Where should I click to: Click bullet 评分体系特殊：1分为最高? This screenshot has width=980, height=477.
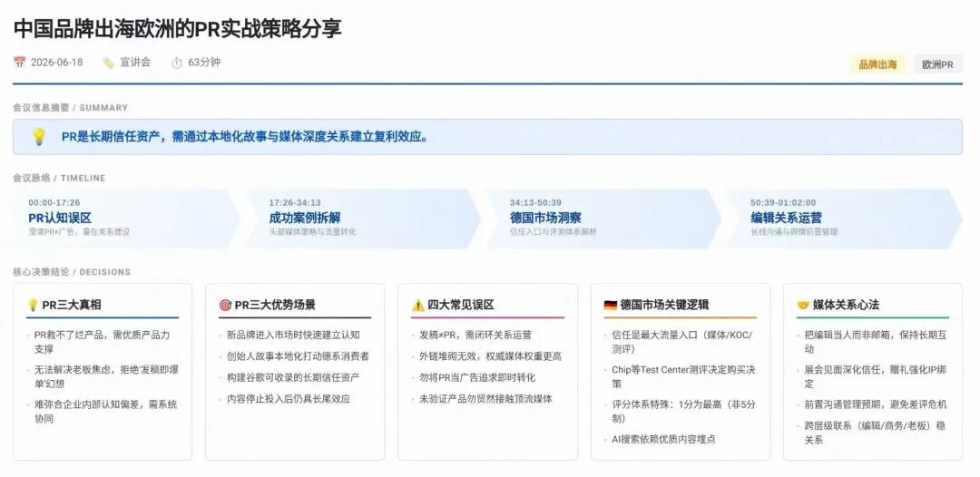pos(684,412)
